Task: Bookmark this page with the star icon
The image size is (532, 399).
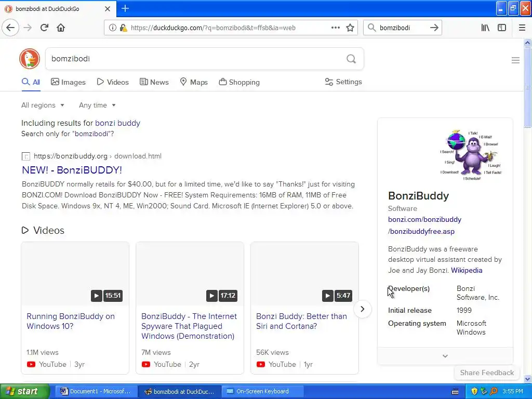Action: pyautogui.click(x=350, y=28)
